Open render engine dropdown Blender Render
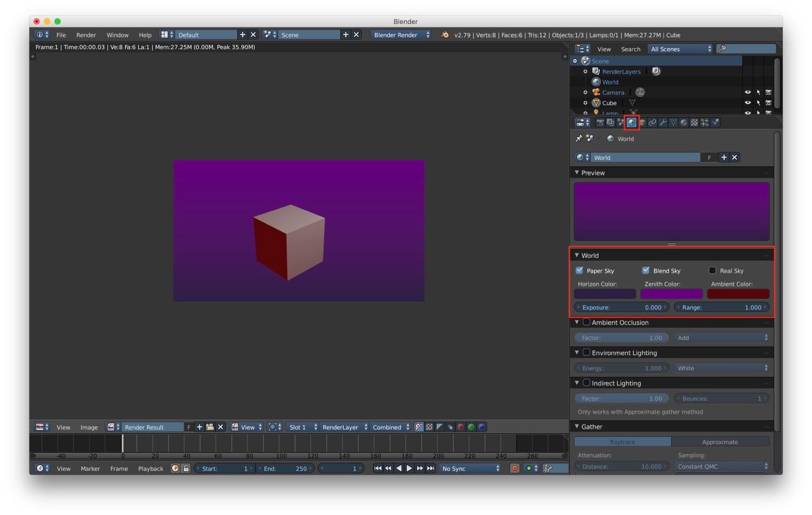This screenshot has height=515, width=812. tap(401, 35)
